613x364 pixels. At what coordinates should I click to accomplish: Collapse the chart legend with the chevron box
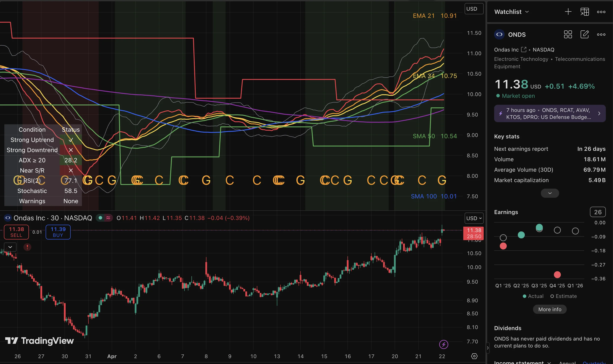10,247
